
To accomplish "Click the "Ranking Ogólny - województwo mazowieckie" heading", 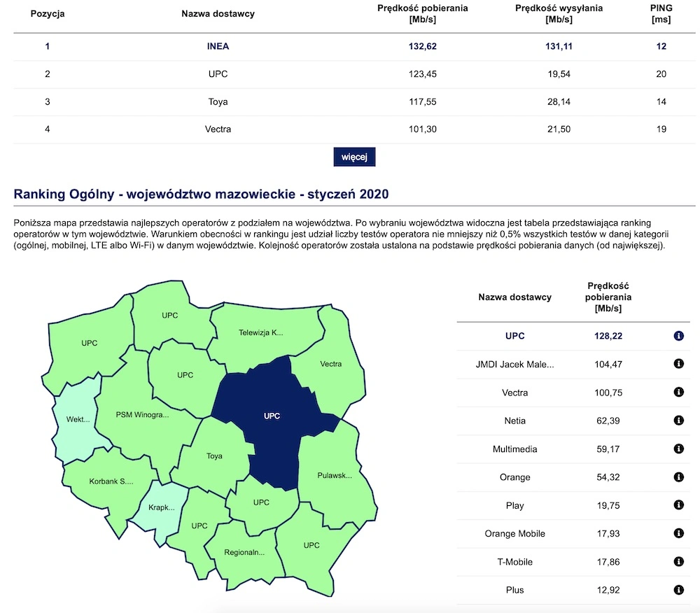I will [x=201, y=195].
